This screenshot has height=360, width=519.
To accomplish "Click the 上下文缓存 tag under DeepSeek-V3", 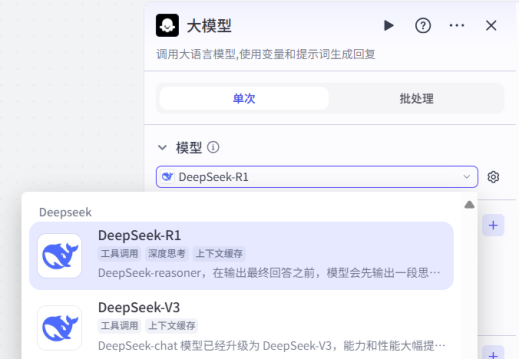I will tap(171, 326).
